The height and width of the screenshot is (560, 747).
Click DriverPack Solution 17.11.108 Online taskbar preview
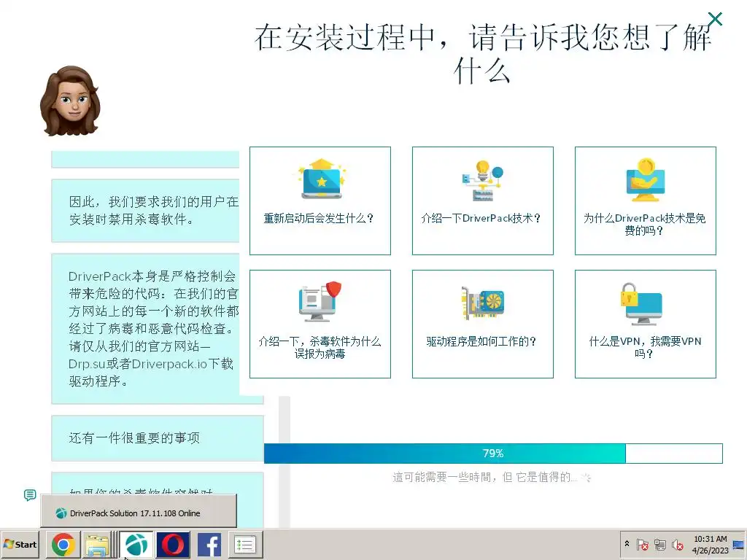138,511
